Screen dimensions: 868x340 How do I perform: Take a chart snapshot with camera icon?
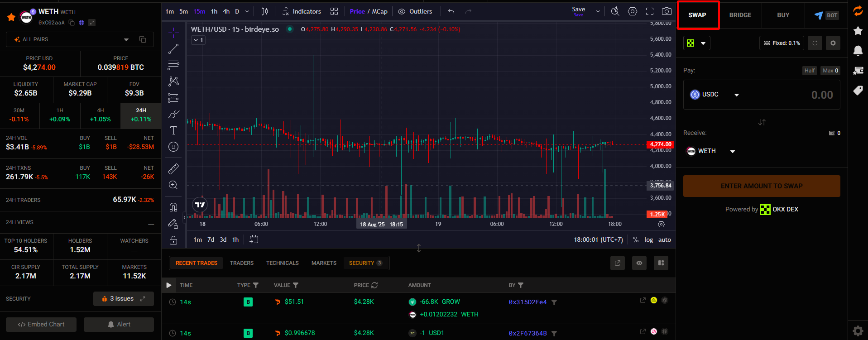tap(667, 11)
